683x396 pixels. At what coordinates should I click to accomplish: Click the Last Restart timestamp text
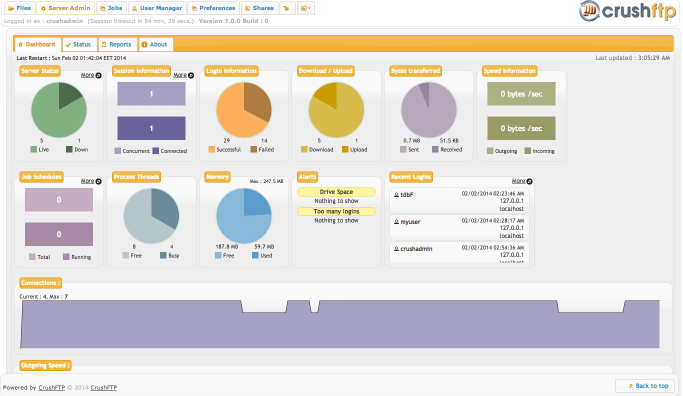[71, 58]
